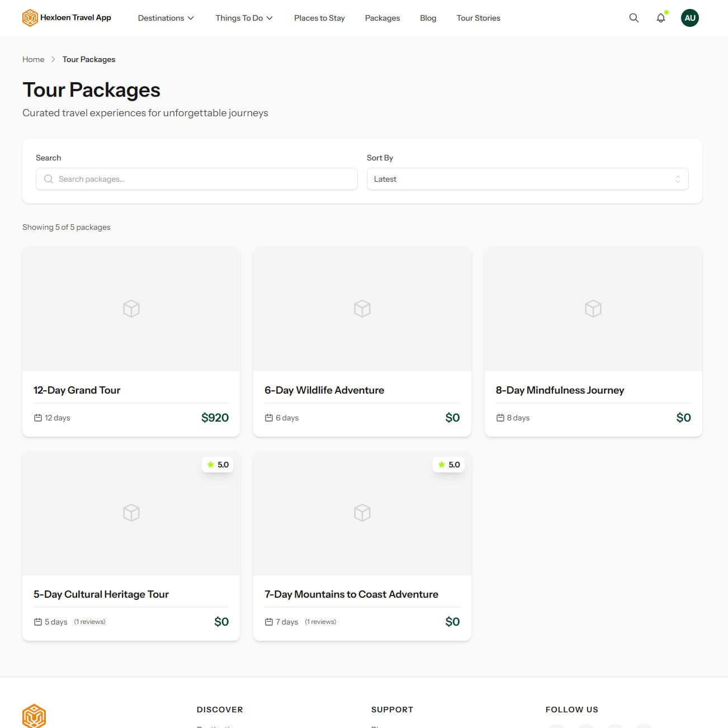Click the notification bell icon
The image size is (728, 728).
coord(661,18)
